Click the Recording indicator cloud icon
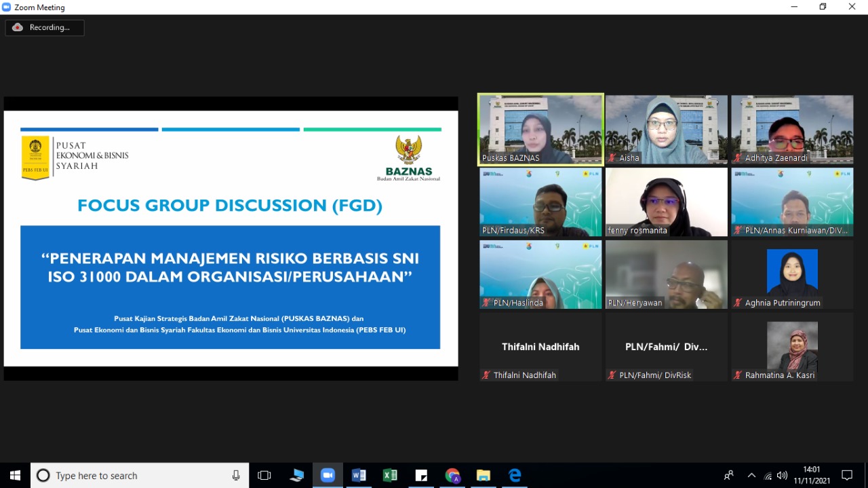Screen dimensions: 868x488 pos(18,27)
